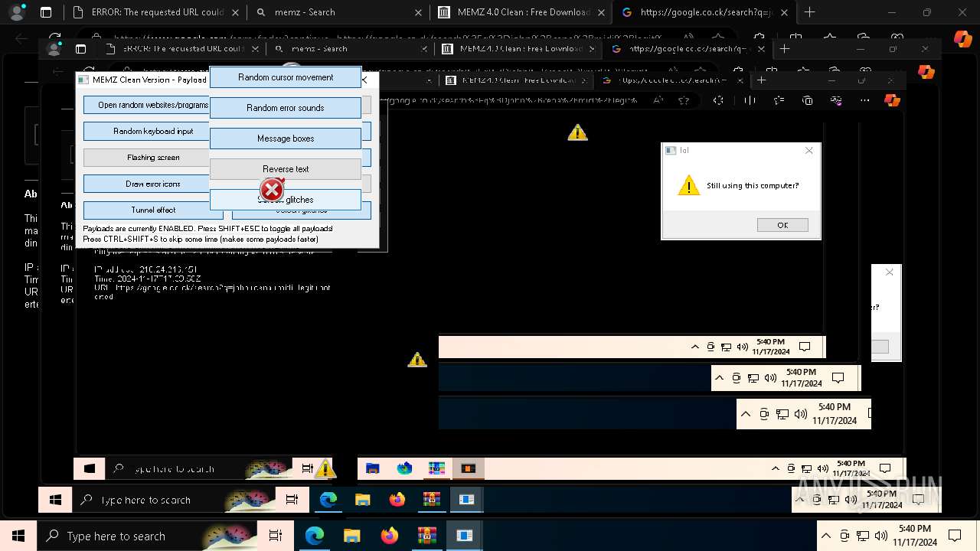Open notification center on the bottom taskbar

point(955,536)
